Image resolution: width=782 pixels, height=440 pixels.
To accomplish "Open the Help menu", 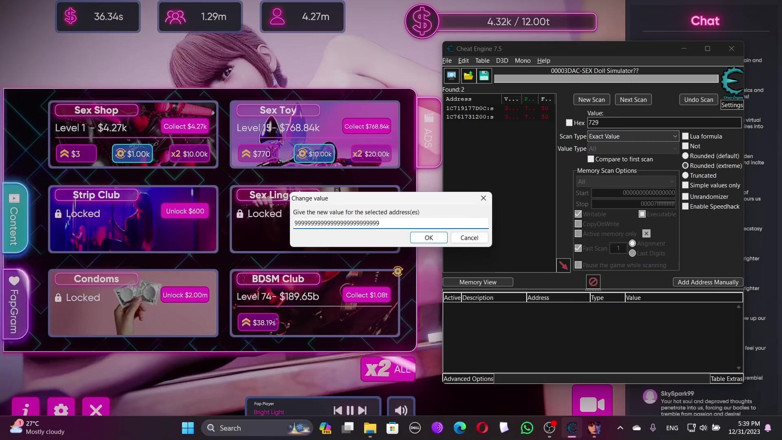I will pos(544,60).
